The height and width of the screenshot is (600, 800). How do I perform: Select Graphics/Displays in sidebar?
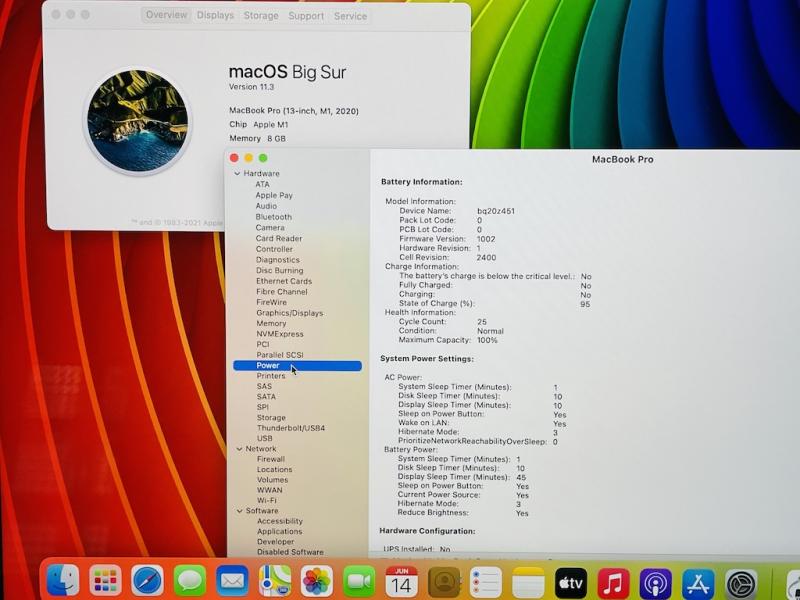290,313
